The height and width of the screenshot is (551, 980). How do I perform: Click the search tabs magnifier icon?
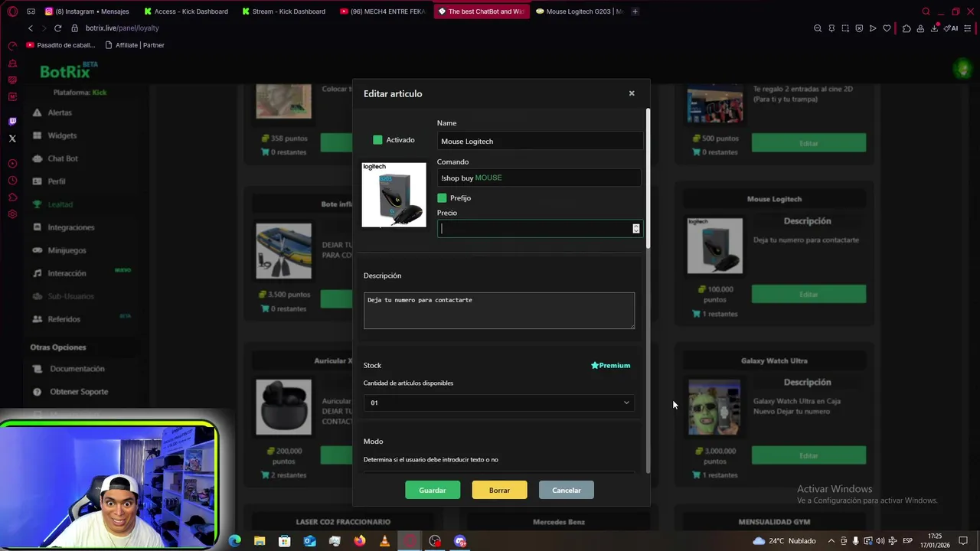pyautogui.click(x=926, y=11)
